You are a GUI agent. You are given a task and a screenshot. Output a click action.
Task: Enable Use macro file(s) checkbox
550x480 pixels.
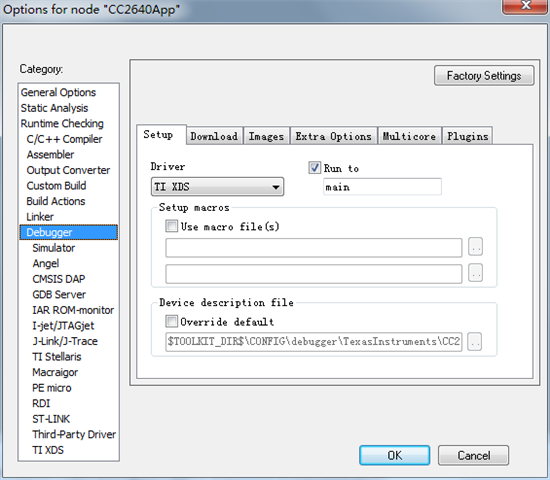[172, 226]
